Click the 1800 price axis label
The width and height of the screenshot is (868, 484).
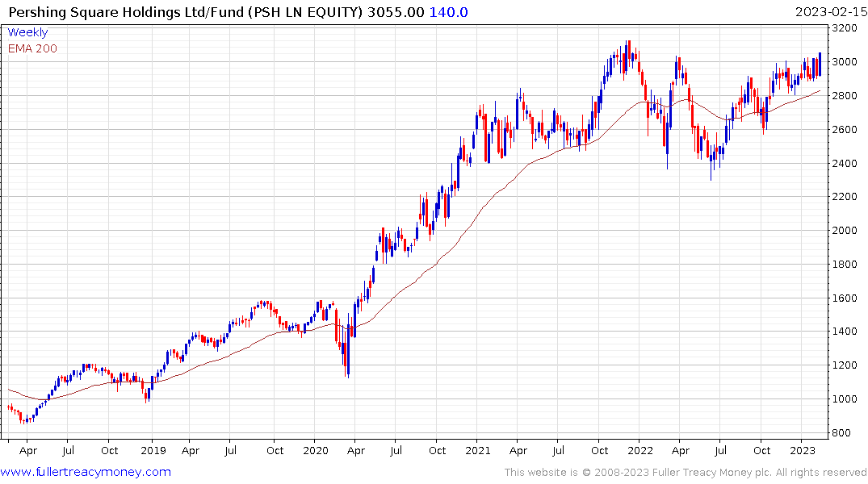pos(845,265)
